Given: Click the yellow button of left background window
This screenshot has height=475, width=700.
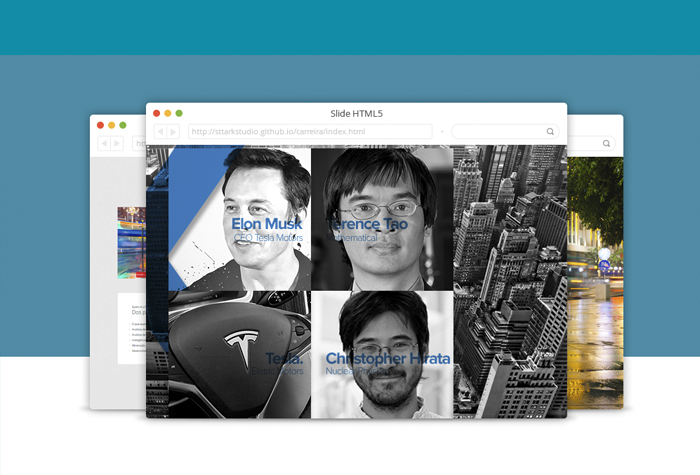Looking at the screenshot, I should 112,125.
